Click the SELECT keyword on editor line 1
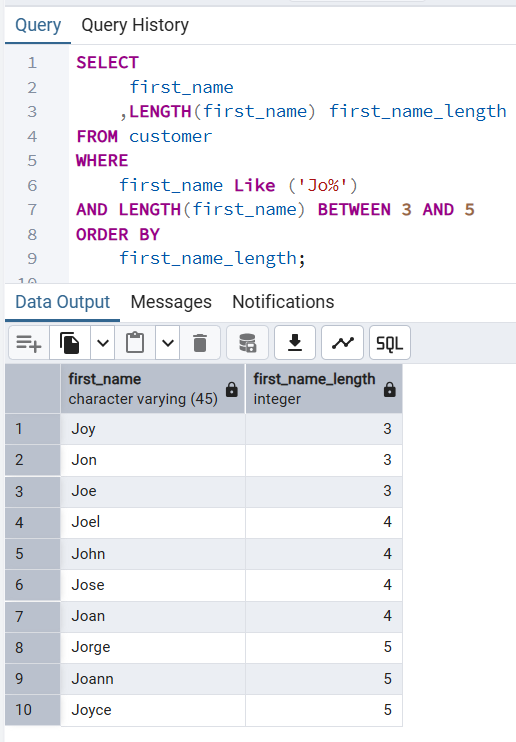 (x=107, y=62)
